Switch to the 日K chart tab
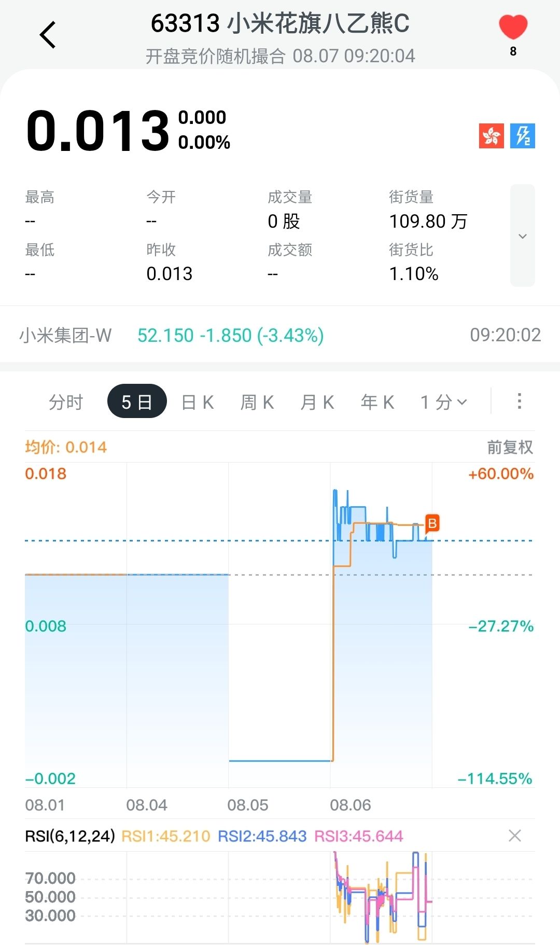The image size is (560, 945). click(198, 402)
